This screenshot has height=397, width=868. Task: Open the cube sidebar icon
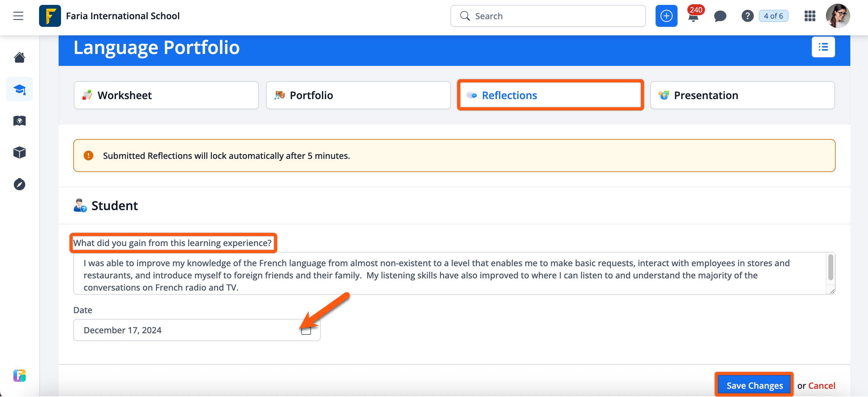point(20,152)
